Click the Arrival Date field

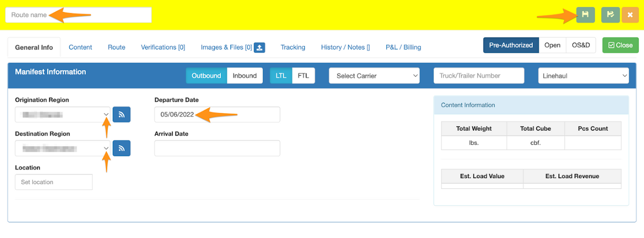click(217, 148)
